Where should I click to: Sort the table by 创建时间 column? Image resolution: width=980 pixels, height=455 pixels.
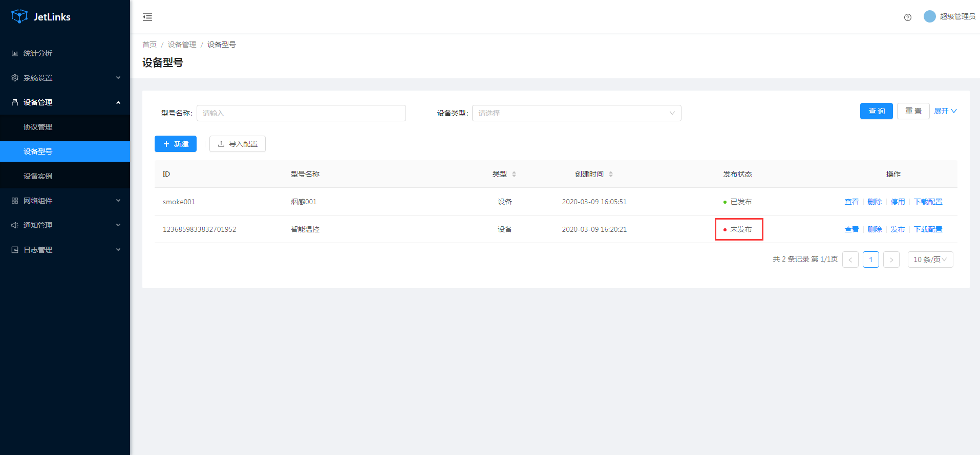[594, 174]
